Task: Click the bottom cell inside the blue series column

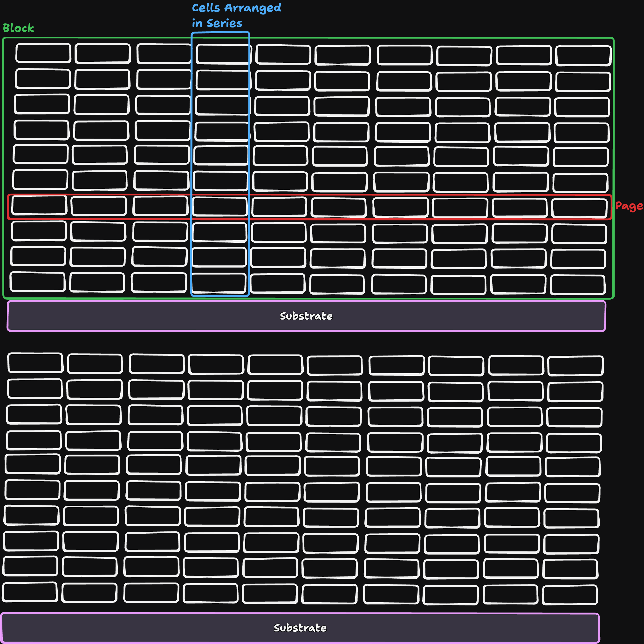Action: pyautogui.click(x=219, y=283)
